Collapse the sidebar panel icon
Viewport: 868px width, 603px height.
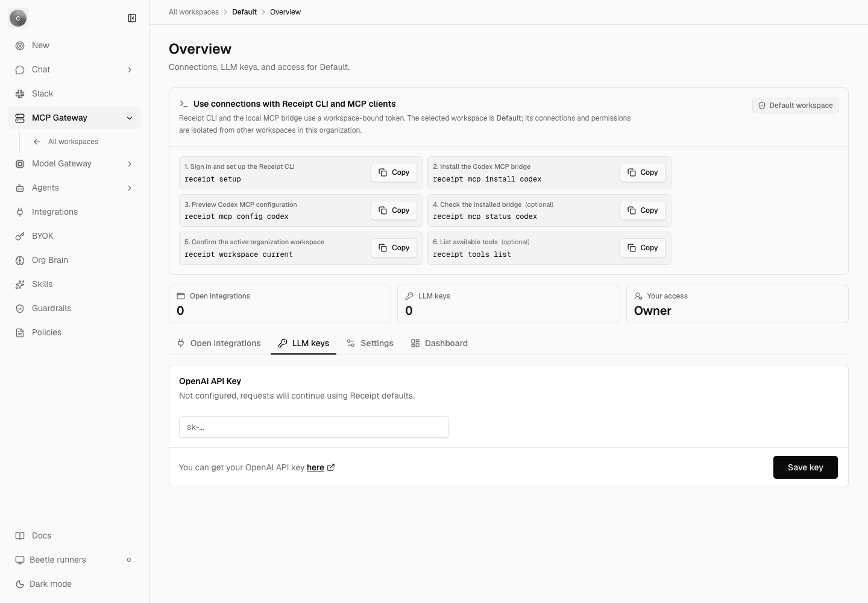(132, 18)
